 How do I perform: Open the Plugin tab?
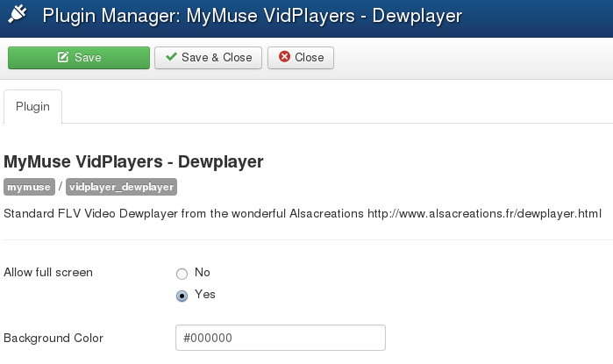tap(32, 107)
